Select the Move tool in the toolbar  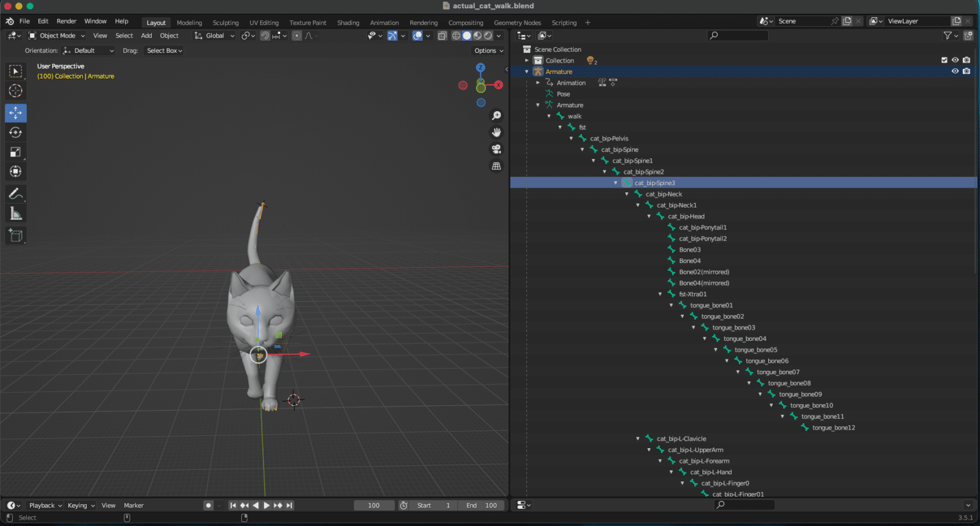pos(16,113)
